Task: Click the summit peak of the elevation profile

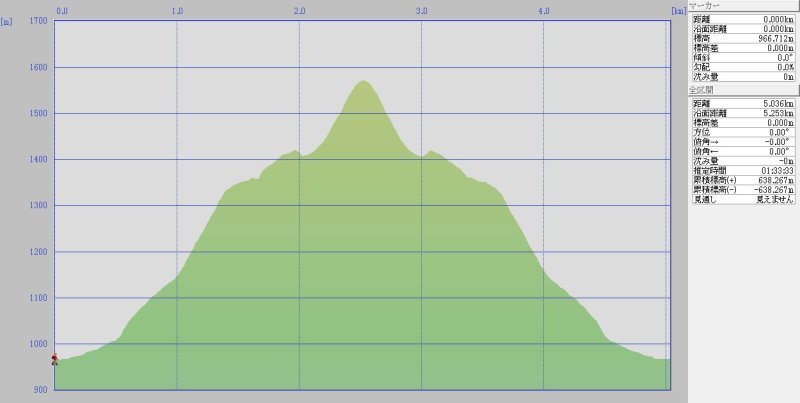Action: click(363, 81)
